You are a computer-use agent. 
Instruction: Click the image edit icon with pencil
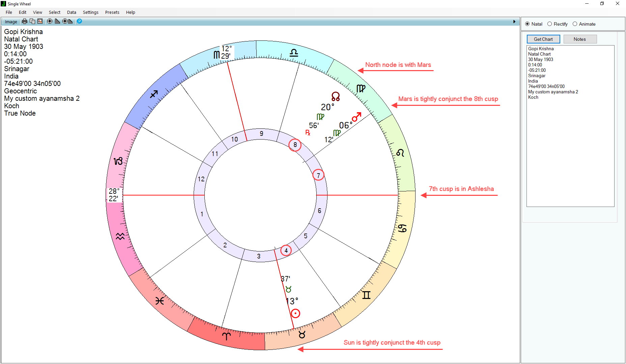(40, 22)
